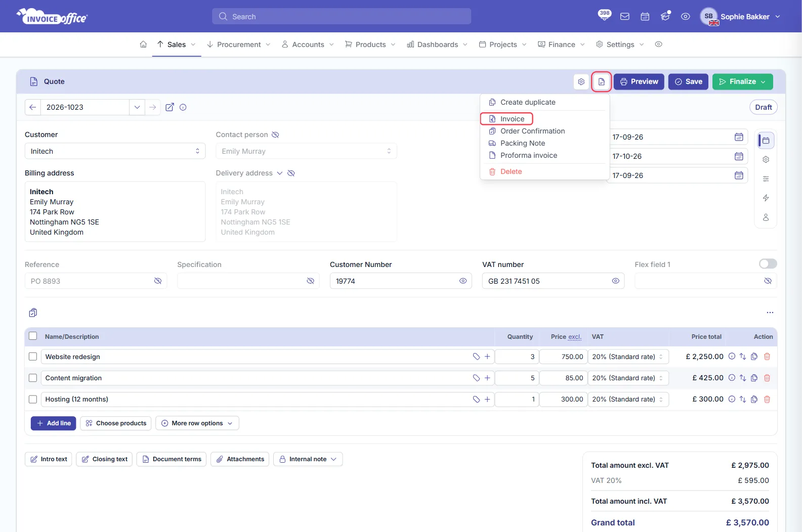Screen dimensions: 802x532
Task: Open the quote settings gear icon
Action: point(581,81)
